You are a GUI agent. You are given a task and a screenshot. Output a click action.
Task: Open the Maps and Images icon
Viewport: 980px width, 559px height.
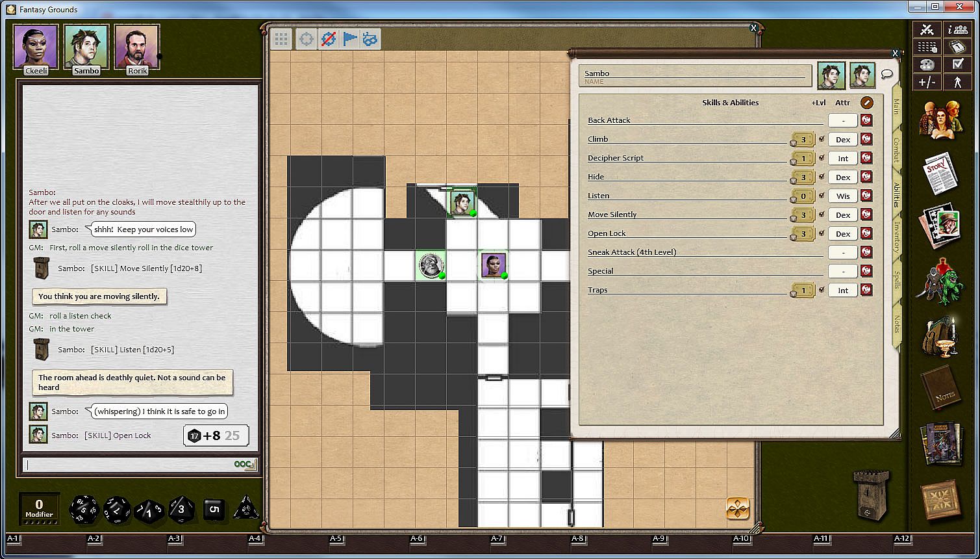tap(940, 226)
